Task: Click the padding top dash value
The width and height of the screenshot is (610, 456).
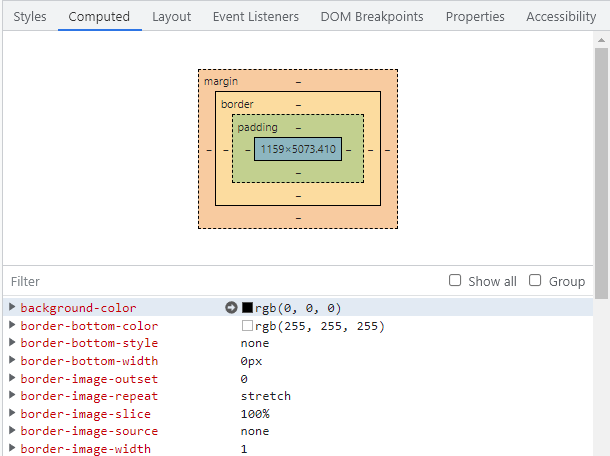Action: tap(298, 128)
